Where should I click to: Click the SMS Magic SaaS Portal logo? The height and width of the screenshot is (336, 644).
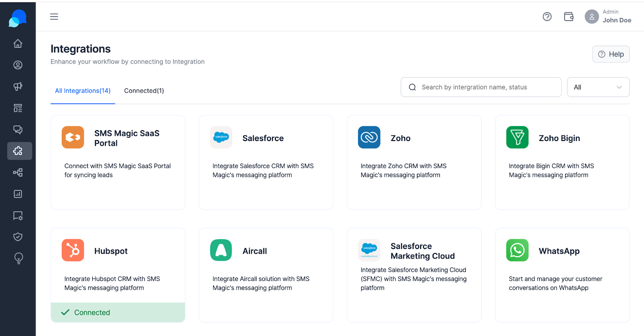pos(73,137)
